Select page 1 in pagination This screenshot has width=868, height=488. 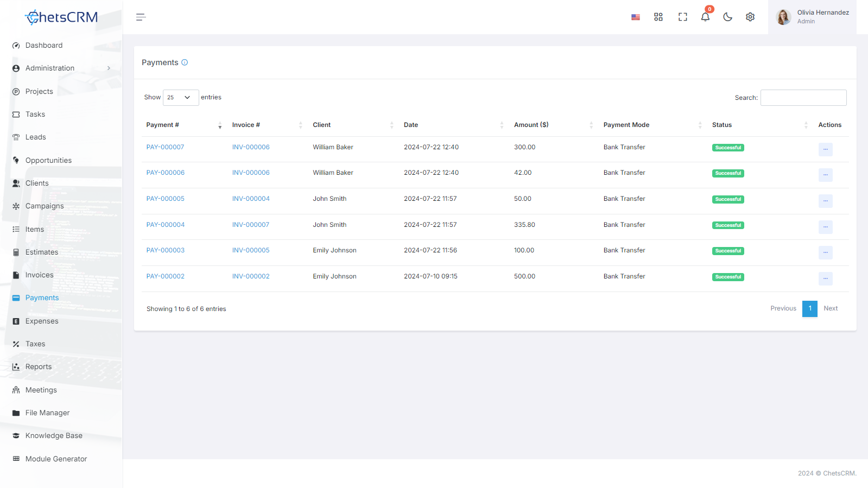tap(810, 308)
